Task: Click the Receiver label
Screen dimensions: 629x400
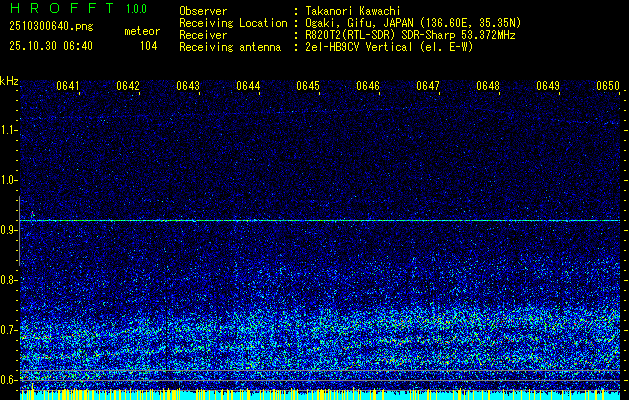Action: [x=203, y=35]
